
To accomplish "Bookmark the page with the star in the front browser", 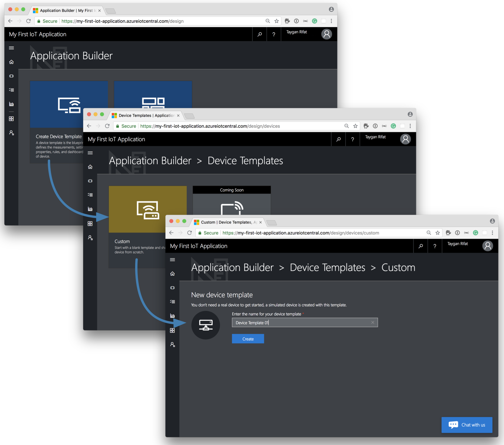I will point(438,233).
